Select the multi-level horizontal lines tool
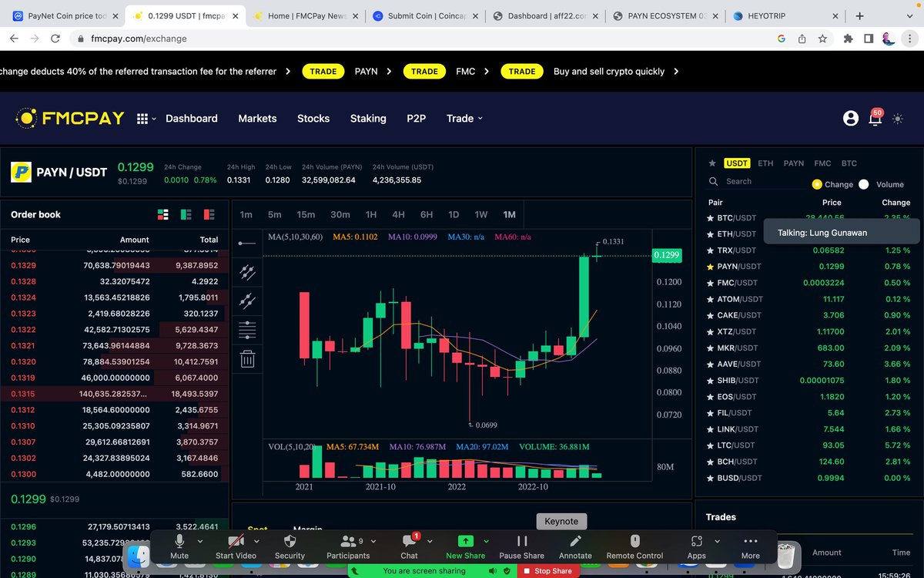 point(247,330)
